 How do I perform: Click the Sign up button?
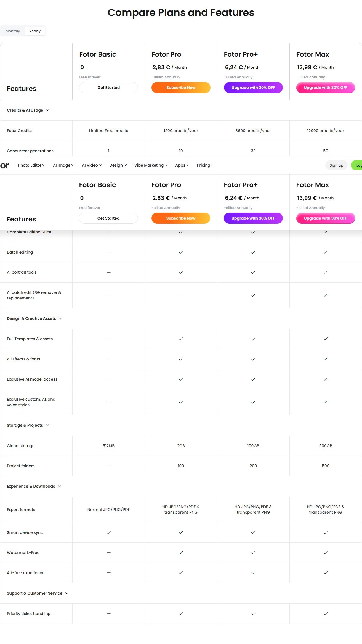336,165
